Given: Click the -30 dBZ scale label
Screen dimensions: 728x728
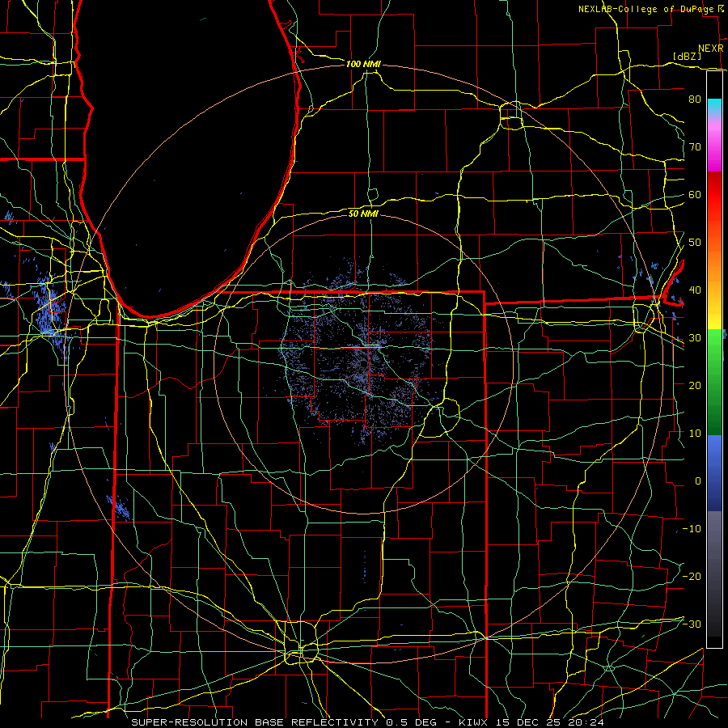Looking at the screenshot, I should tap(692, 624).
